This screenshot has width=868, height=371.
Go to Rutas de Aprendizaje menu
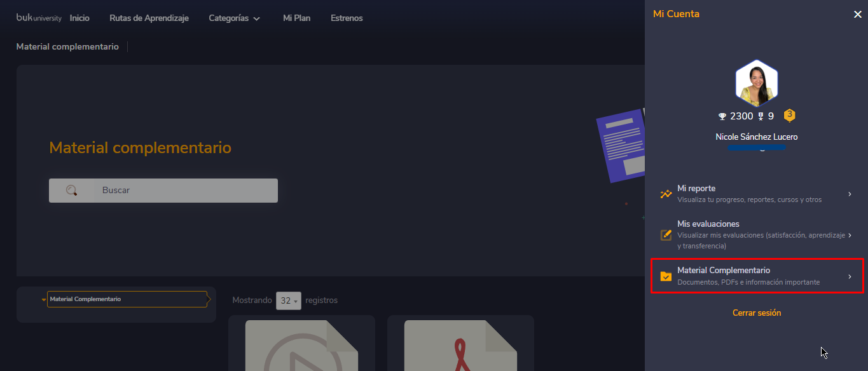coord(149,18)
